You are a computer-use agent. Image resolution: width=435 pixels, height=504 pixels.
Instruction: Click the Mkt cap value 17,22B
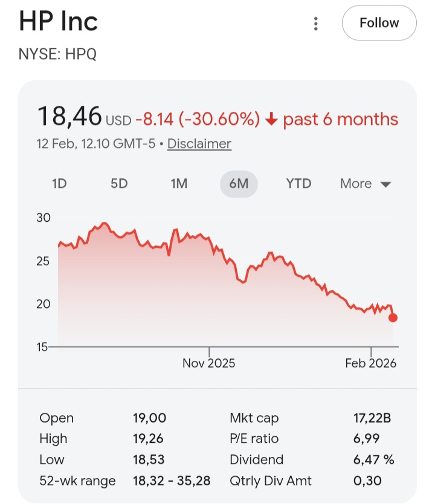tap(373, 418)
